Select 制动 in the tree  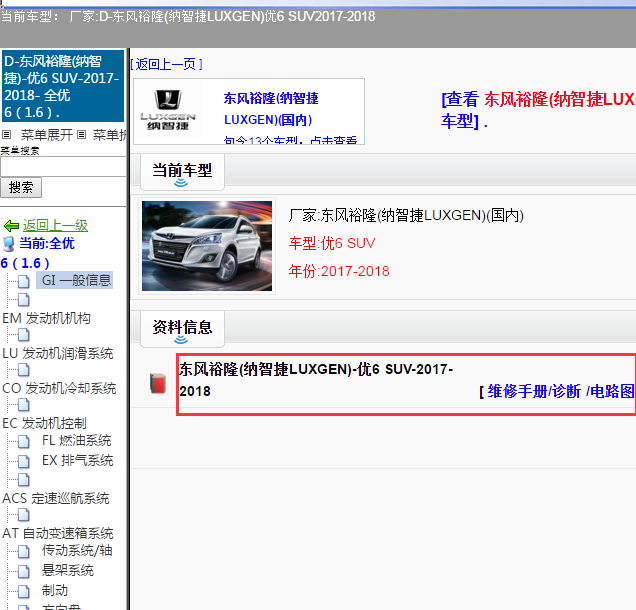click(54, 590)
